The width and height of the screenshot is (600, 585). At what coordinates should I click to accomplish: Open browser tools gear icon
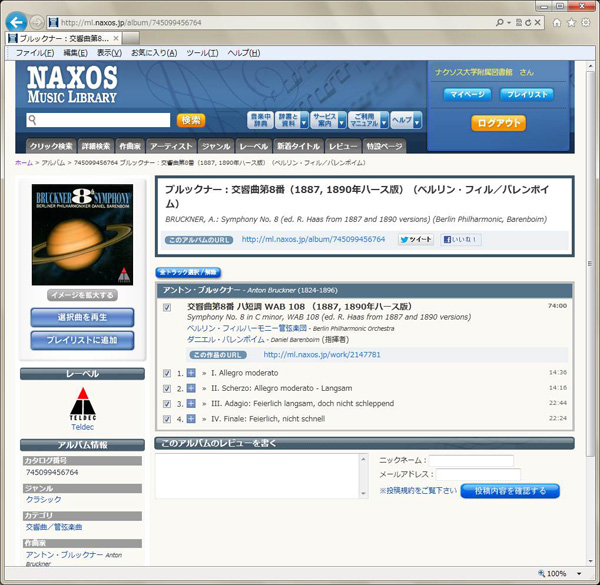(x=586, y=23)
